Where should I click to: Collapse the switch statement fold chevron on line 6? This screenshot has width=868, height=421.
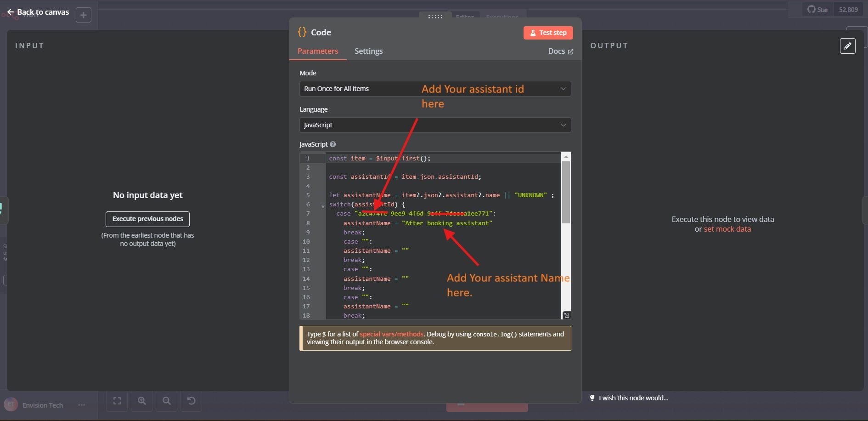(322, 206)
